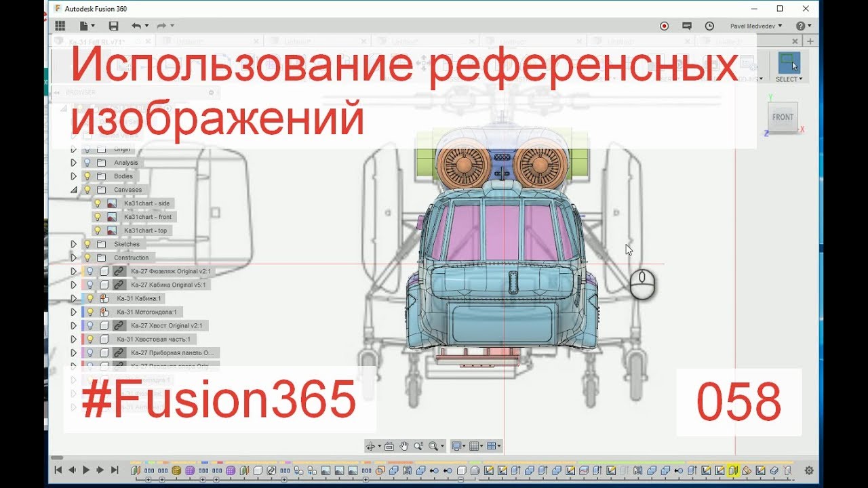Expand Ka-31 Кабина:1 component
The width and height of the screenshot is (868, 488).
coord(74,298)
